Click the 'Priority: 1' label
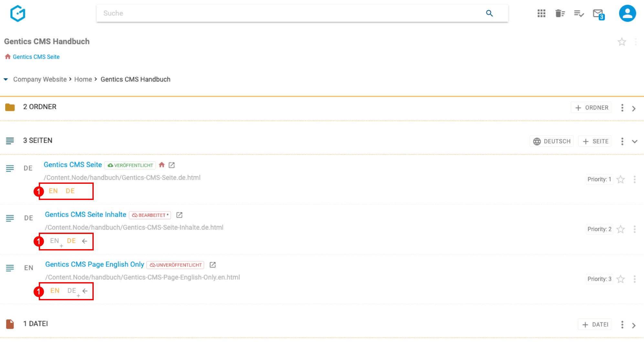Image resolution: width=644 pixels, height=343 pixels. [599, 179]
